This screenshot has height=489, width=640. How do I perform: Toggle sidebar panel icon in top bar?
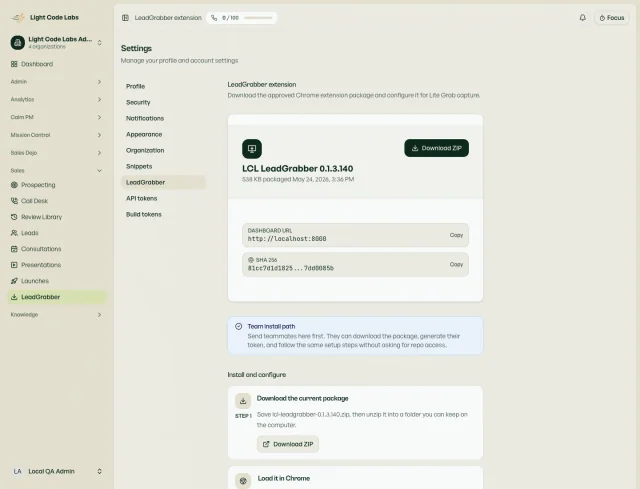click(x=125, y=18)
